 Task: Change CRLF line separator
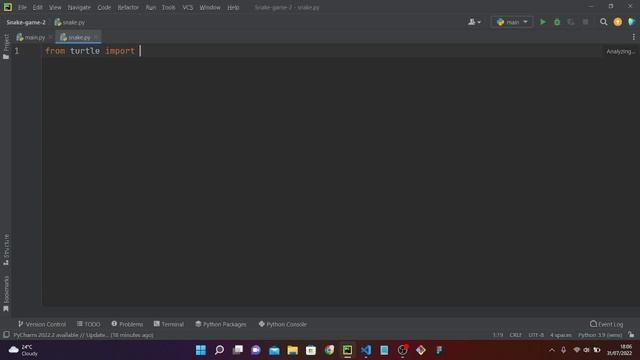516,335
